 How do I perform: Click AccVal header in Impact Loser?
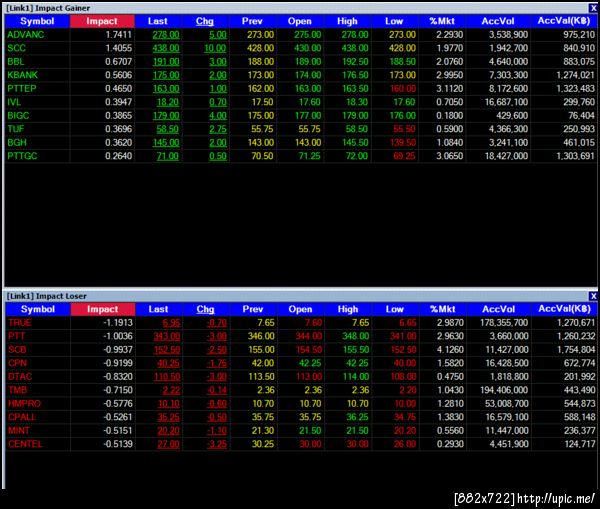(564, 309)
